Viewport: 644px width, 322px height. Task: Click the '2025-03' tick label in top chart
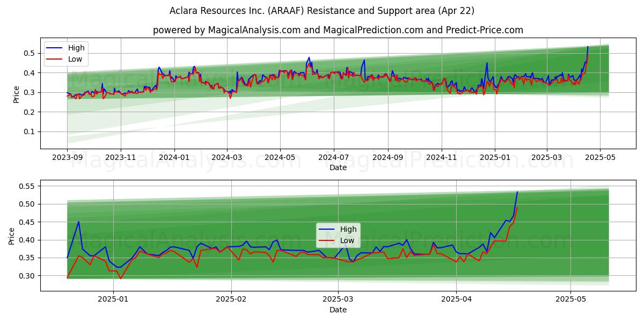click(546, 158)
